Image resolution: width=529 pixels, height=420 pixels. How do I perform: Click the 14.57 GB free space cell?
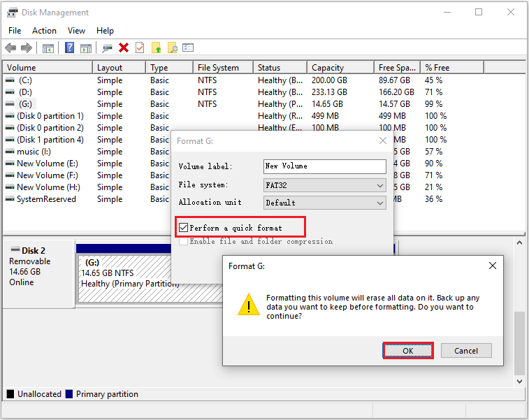click(394, 104)
